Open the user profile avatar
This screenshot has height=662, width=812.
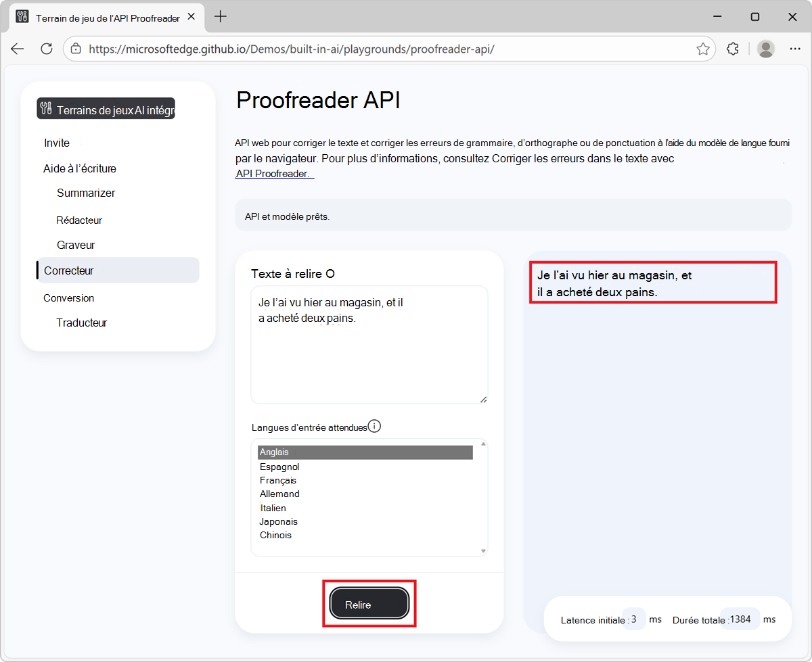(x=766, y=49)
